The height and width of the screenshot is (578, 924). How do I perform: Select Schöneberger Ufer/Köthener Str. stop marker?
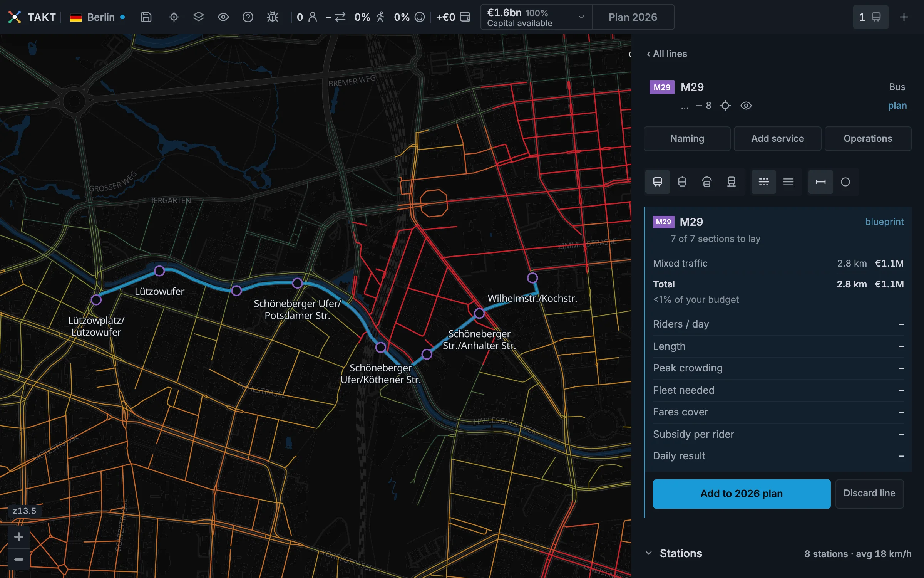[x=381, y=348]
